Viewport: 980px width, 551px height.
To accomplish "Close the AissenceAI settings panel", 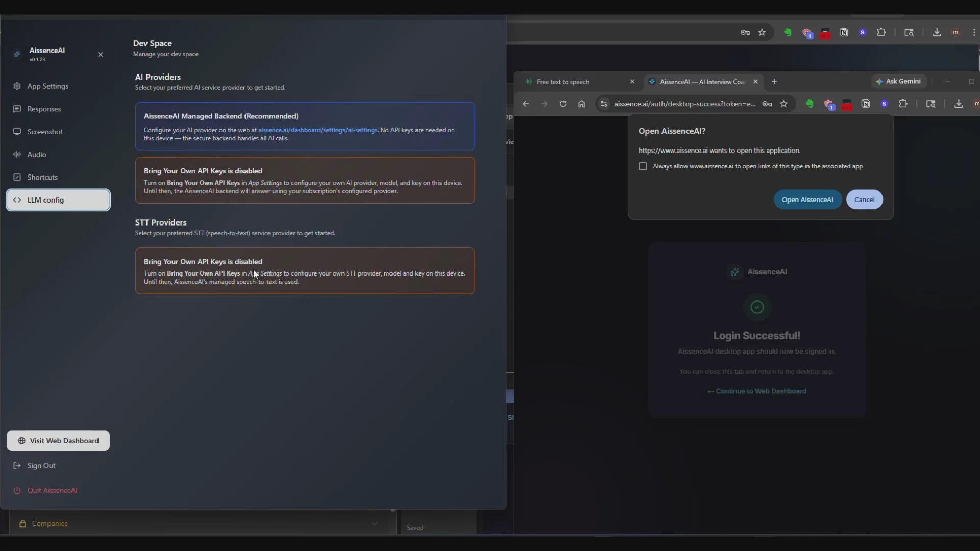I will coord(101,55).
